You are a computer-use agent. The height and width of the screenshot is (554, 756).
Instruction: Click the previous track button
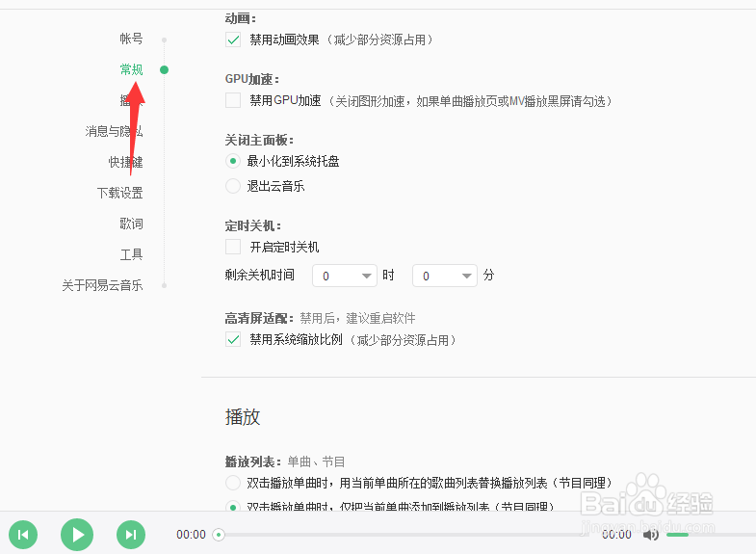23,535
